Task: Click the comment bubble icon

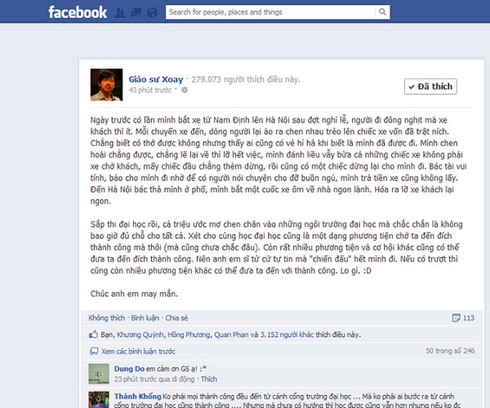Action: [x=94, y=351]
